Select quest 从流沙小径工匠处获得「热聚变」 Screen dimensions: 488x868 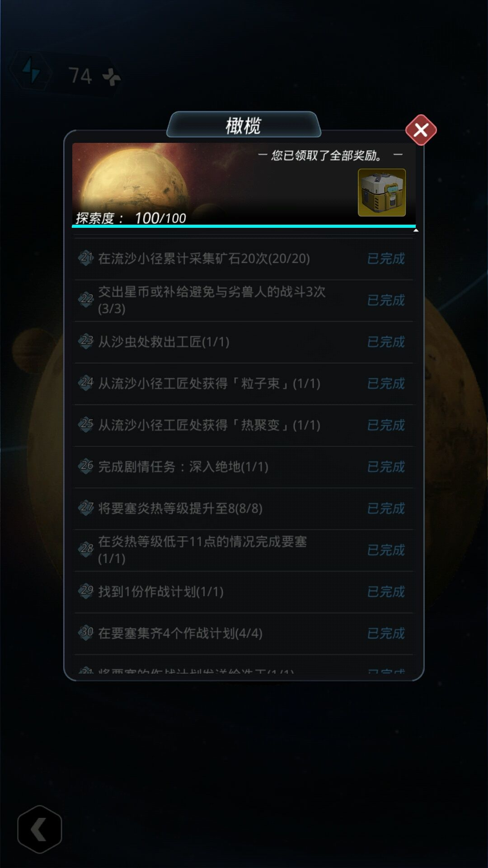coord(244,425)
